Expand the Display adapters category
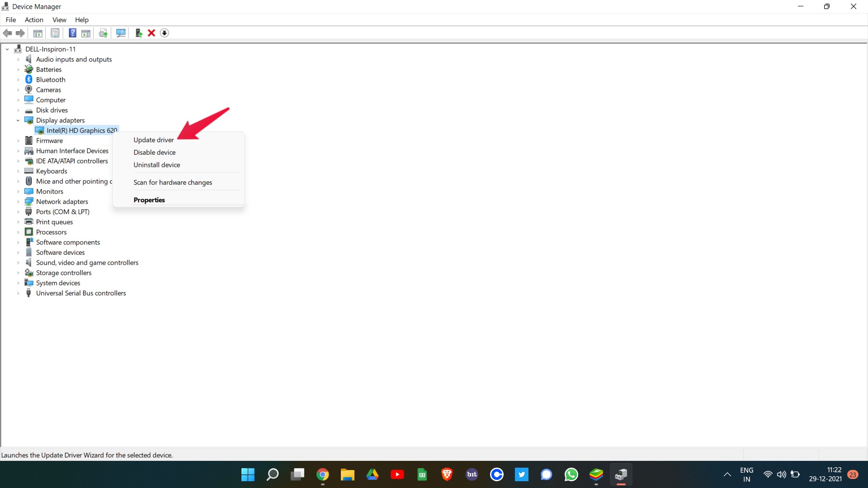The height and width of the screenshot is (488, 868). point(18,120)
